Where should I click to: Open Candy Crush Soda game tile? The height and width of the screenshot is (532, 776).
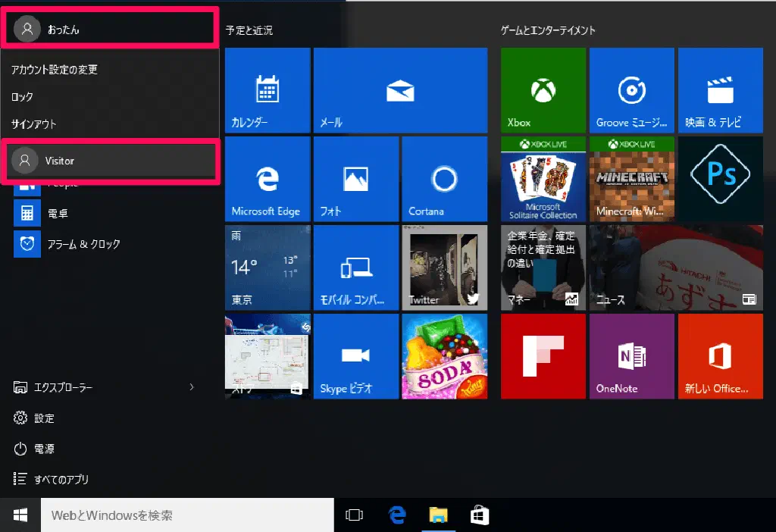point(443,356)
